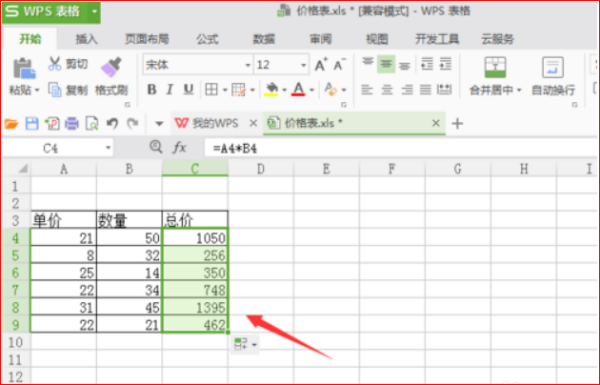Align text left

click(x=367, y=90)
